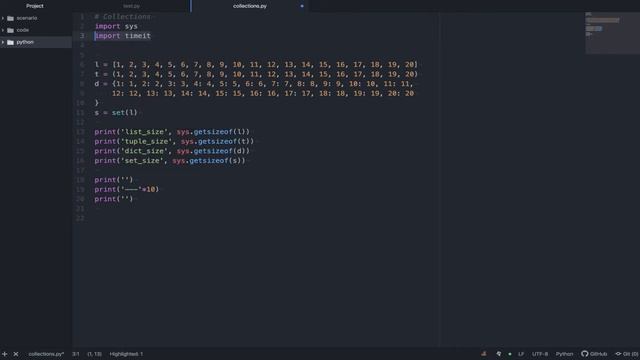
Task: Click the 'import sys' line
Action: click(116, 27)
